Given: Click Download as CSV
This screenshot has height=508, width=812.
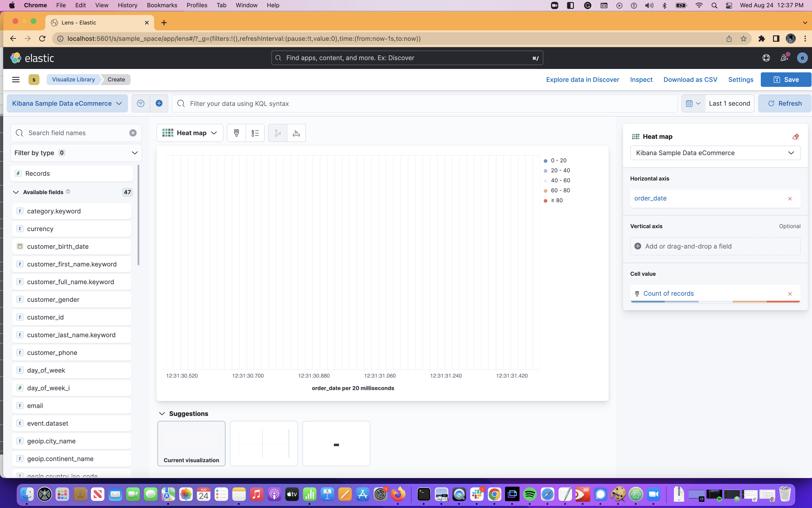Looking at the screenshot, I should tap(690, 80).
